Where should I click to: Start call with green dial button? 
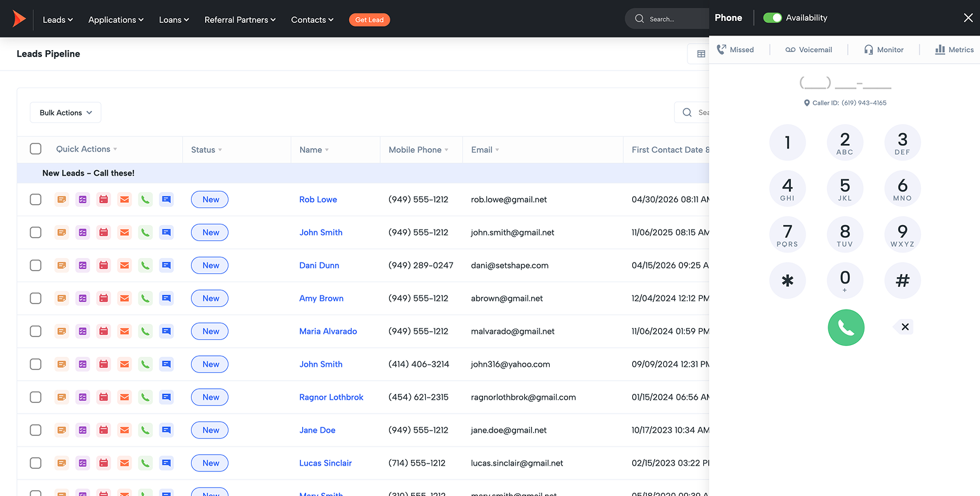845,327
